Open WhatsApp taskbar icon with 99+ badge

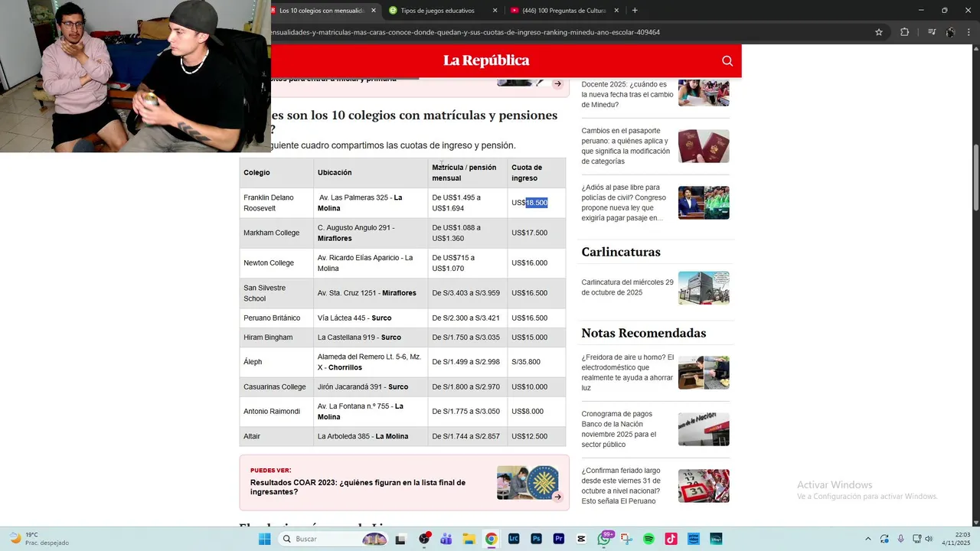point(604,539)
